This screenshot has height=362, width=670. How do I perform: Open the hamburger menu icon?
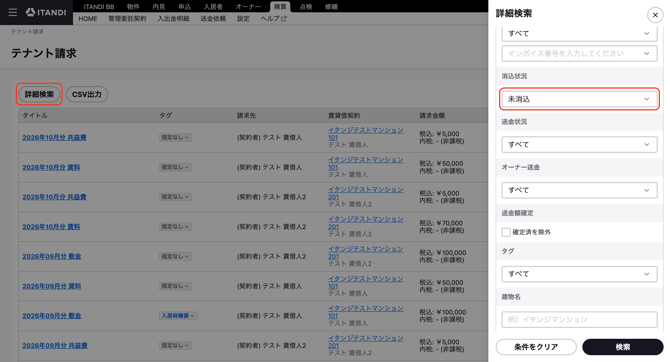tap(13, 12)
